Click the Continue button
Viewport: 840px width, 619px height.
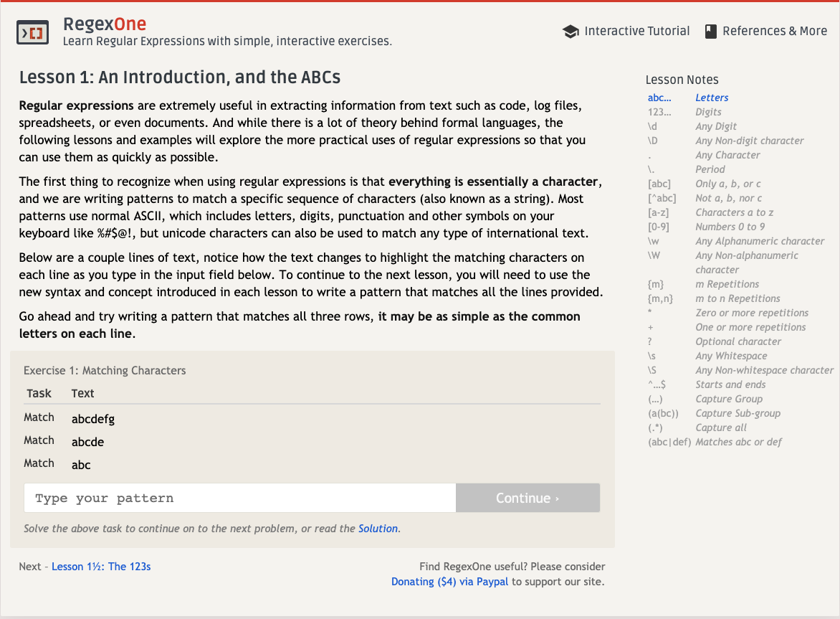click(528, 498)
